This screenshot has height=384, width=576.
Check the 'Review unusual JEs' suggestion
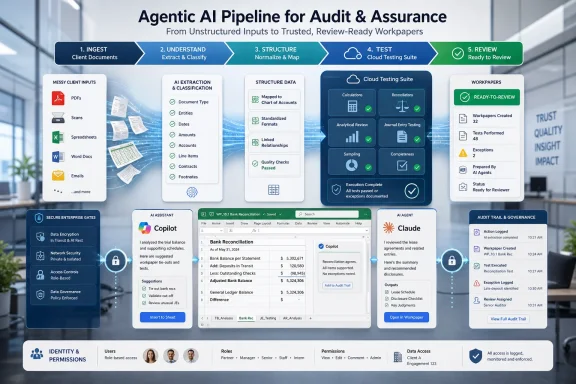coord(144,303)
